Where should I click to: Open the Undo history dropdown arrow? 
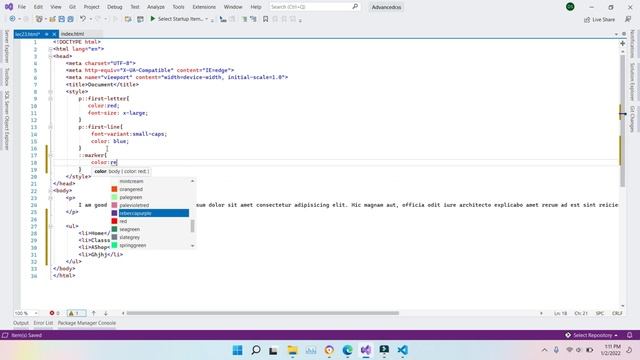point(91,19)
